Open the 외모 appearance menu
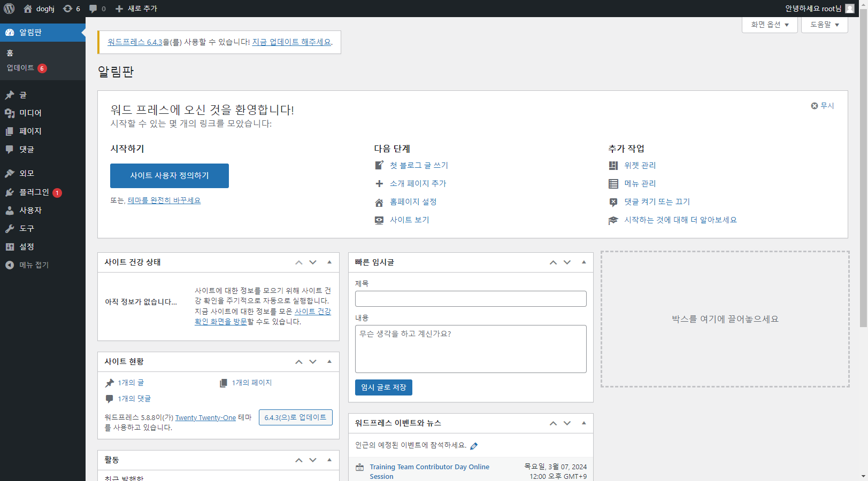868x481 pixels. click(x=43, y=174)
